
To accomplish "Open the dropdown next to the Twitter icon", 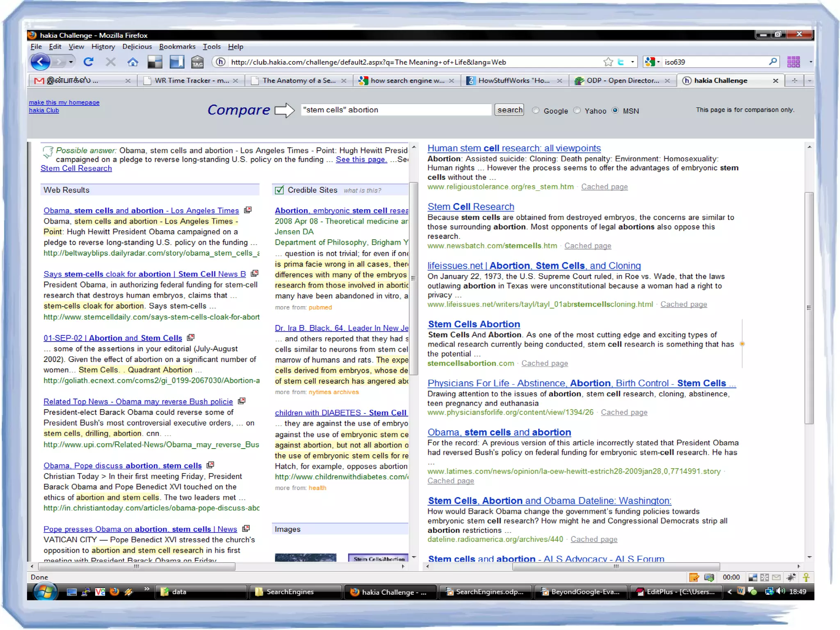I will coord(632,62).
